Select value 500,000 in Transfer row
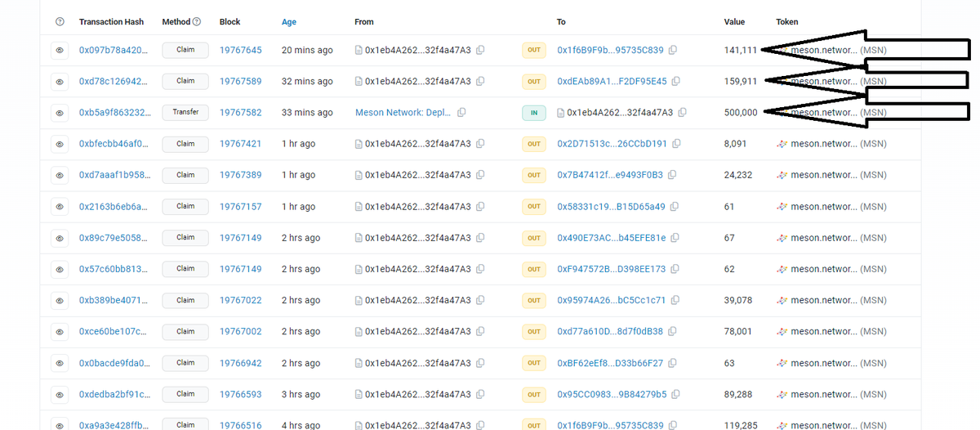980x430 pixels. pyautogui.click(x=741, y=112)
